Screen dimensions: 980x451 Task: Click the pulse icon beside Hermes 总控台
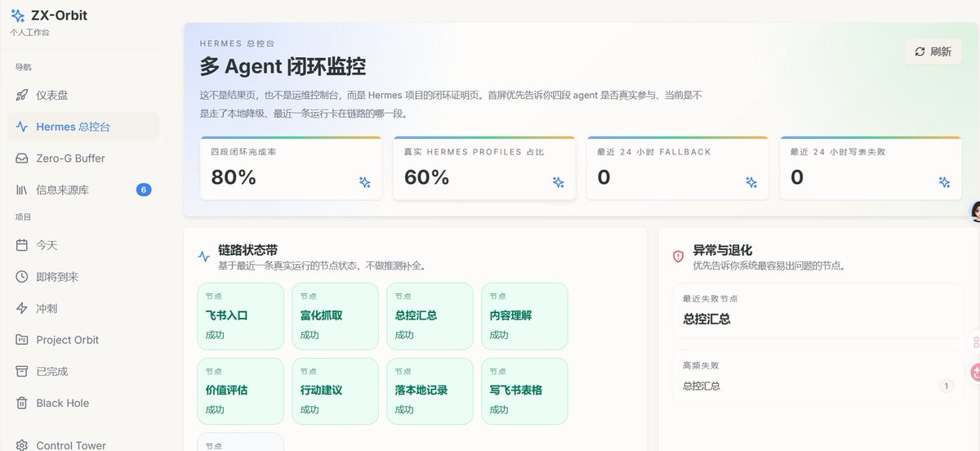(22, 127)
